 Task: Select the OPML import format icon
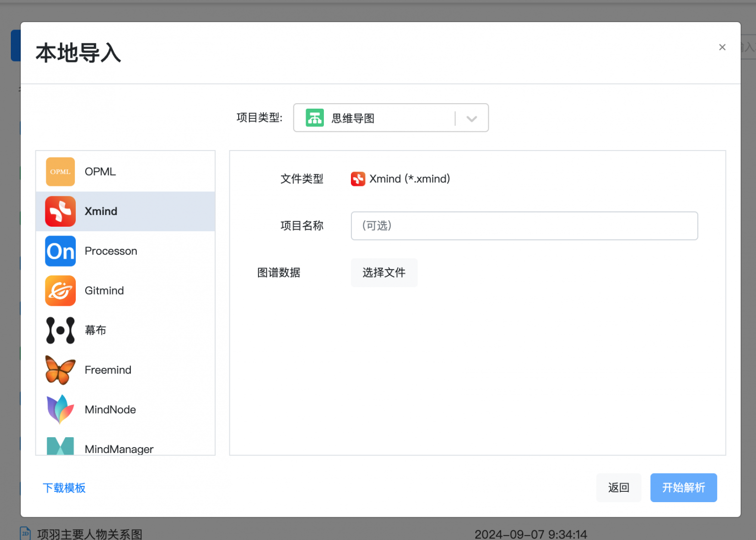(60, 172)
